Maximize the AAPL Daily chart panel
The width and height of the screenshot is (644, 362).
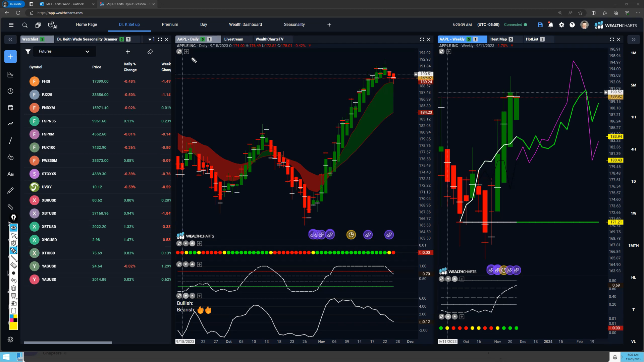(422, 40)
